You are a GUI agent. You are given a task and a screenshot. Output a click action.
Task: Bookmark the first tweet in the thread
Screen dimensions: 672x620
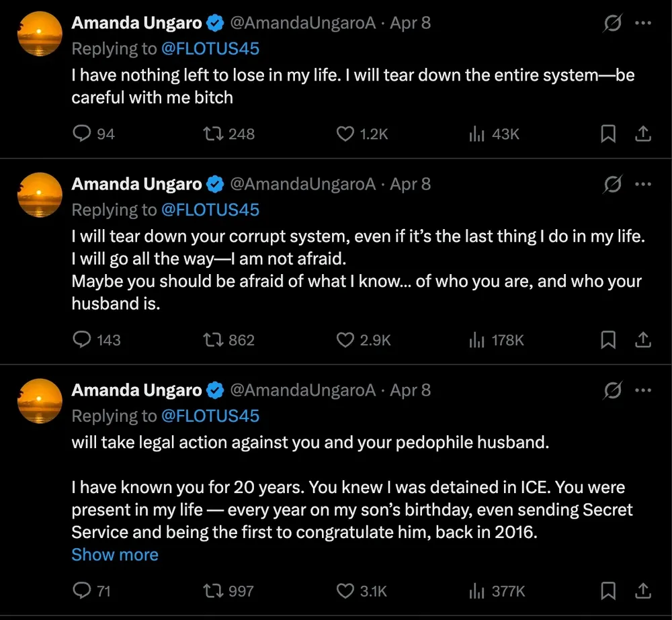(x=607, y=134)
